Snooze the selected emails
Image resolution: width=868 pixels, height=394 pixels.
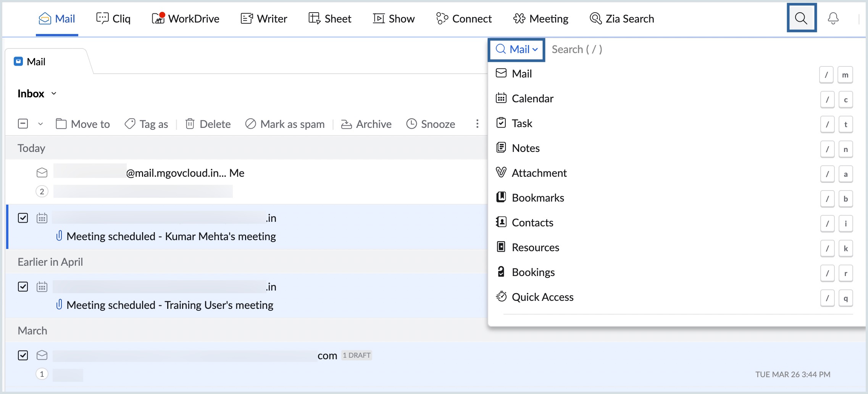431,124
